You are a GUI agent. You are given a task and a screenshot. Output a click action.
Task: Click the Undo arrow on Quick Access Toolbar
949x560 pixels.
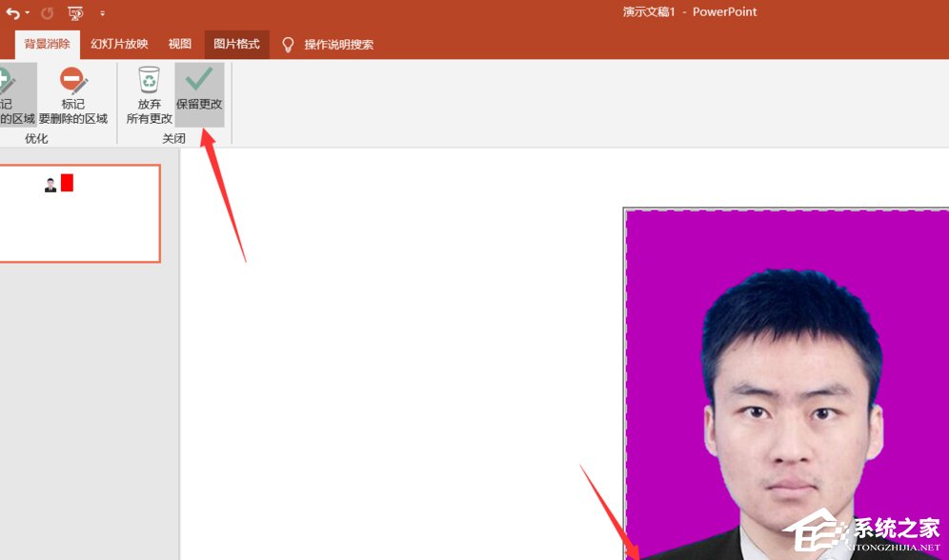click(x=15, y=13)
